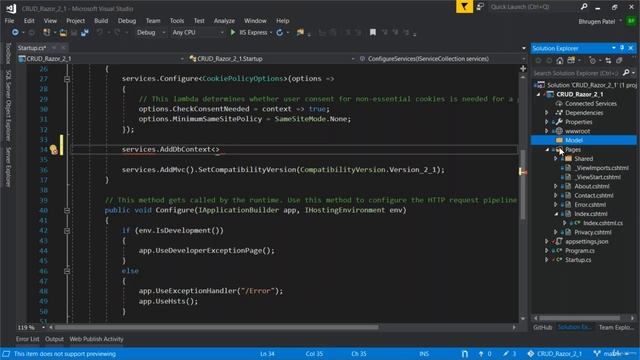Click the unpublished commits arrow in the status bar
This screenshot has height=360, width=640.
[x=481, y=354]
